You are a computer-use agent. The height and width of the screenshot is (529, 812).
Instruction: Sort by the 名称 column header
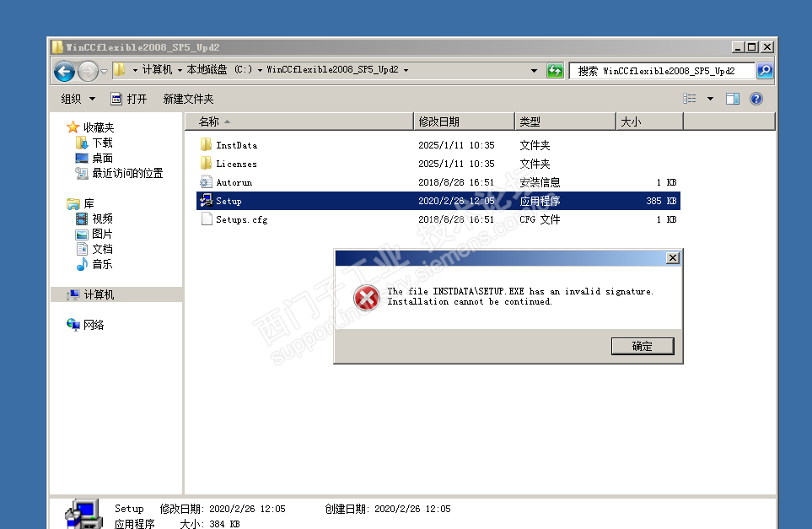pyautogui.click(x=299, y=121)
